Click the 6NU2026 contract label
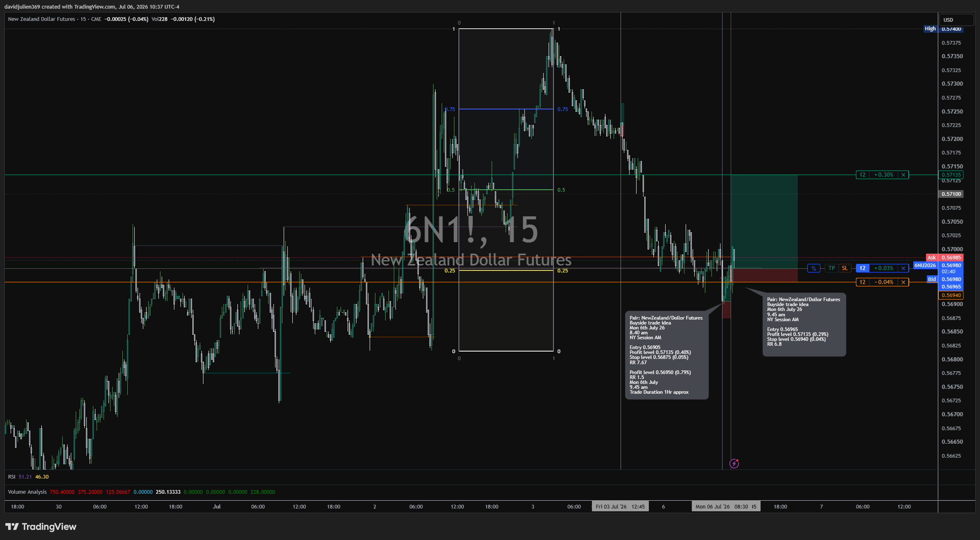 tap(925, 265)
